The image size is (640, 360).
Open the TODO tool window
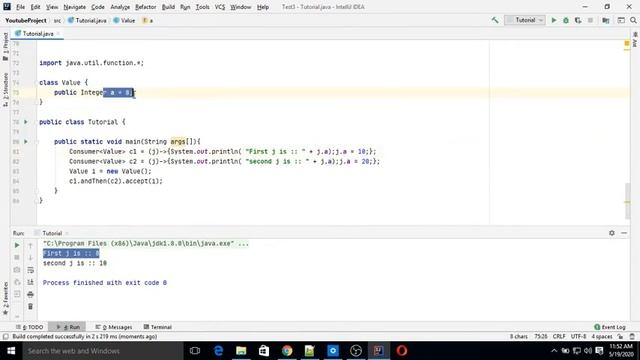coord(29,327)
